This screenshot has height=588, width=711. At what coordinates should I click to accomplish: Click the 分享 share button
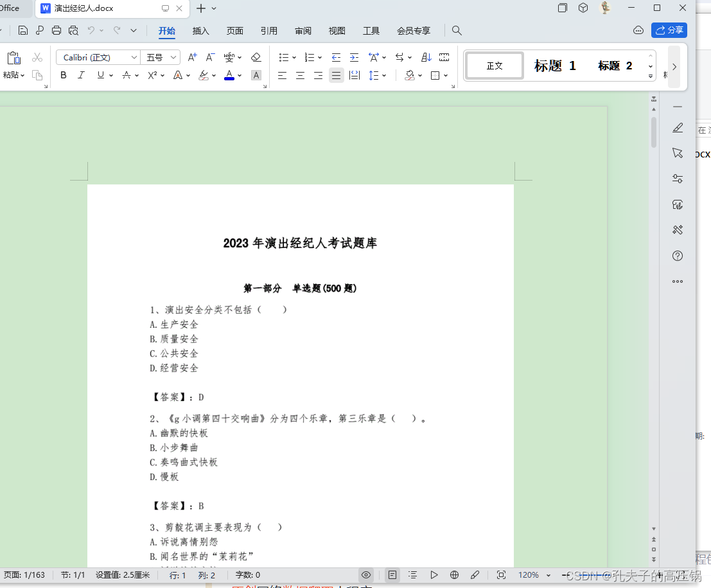[669, 30]
